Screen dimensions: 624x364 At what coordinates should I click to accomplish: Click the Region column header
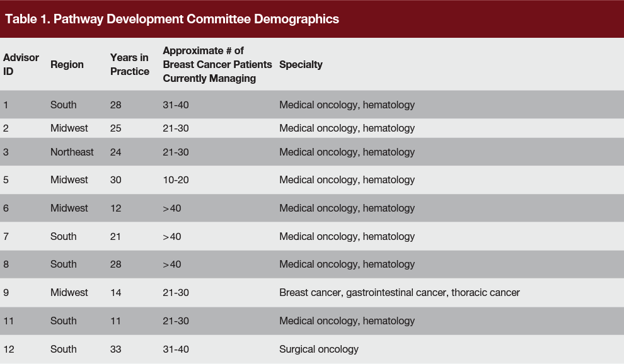point(67,65)
